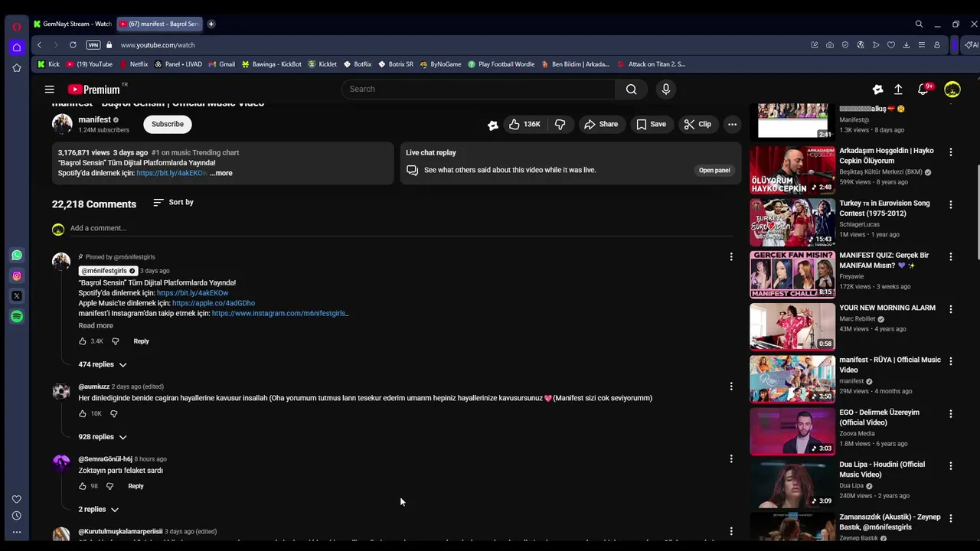Click the star bookmarks icon in Opera sidebar
Image resolution: width=980 pixels, height=551 pixels.
17,68
